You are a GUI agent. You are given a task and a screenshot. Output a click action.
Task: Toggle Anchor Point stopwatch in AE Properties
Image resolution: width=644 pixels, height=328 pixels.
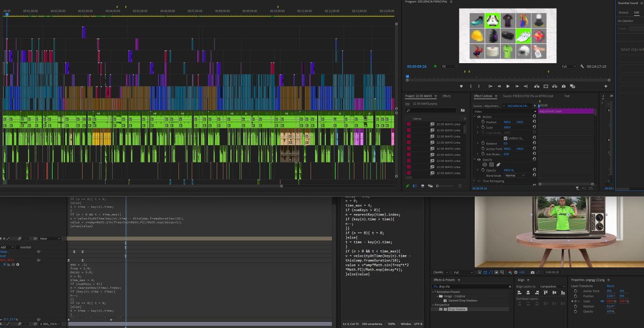[576, 291]
